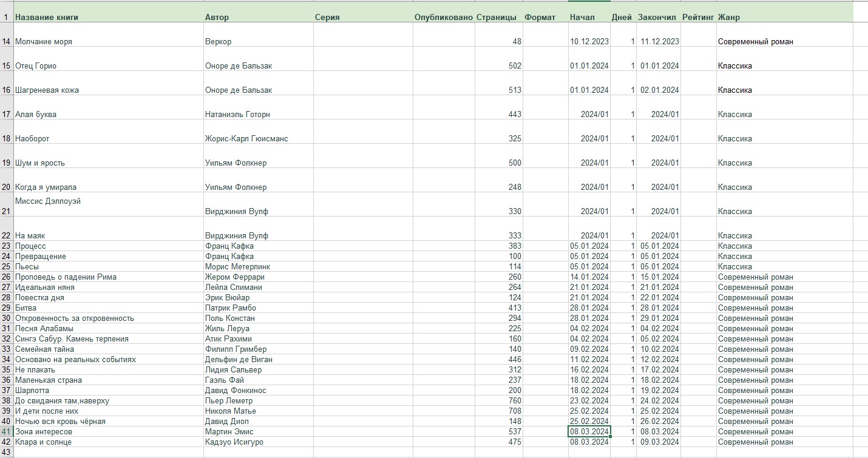The image size is (868, 458).
Task: Click the cell "Сингэ Сабур. Камень терпения"
Action: [x=108, y=339]
